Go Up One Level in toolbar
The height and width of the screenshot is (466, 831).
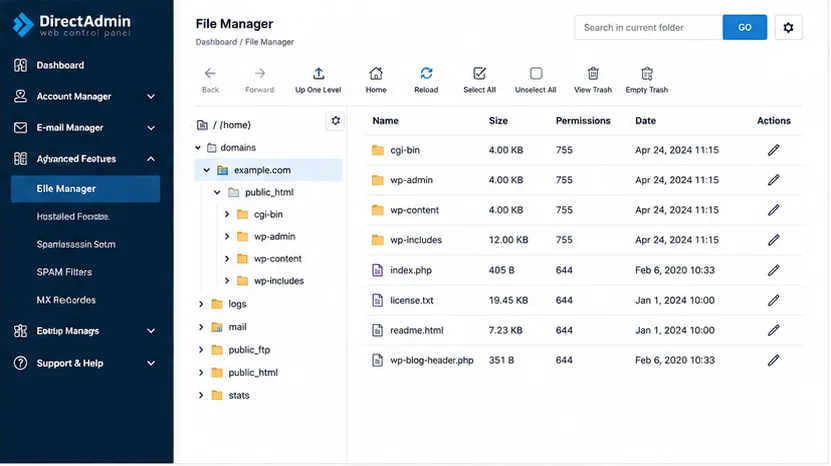click(x=318, y=80)
